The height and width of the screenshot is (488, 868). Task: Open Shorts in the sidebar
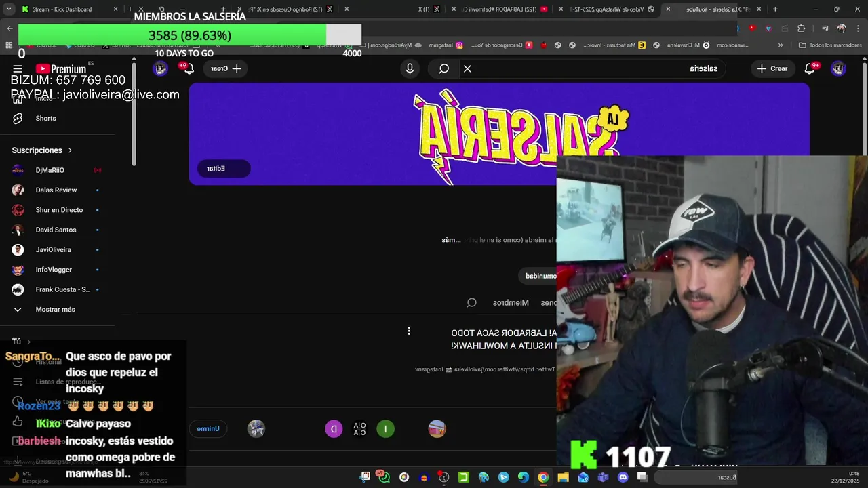click(45, 118)
